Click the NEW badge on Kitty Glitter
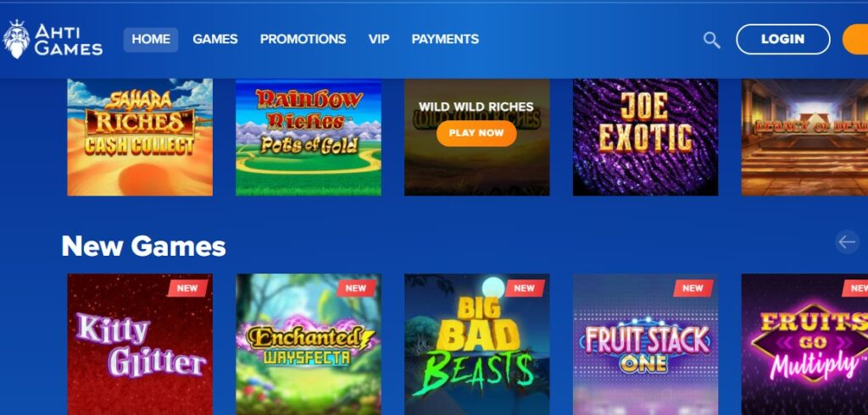The width and height of the screenshot is (868, 415). click(x=187, y=288)
